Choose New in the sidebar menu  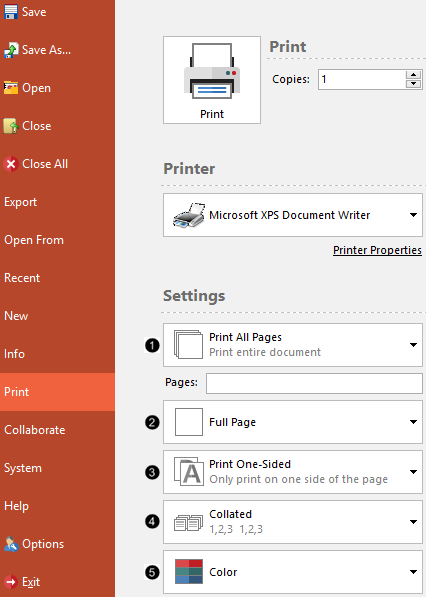coord(57,316)
